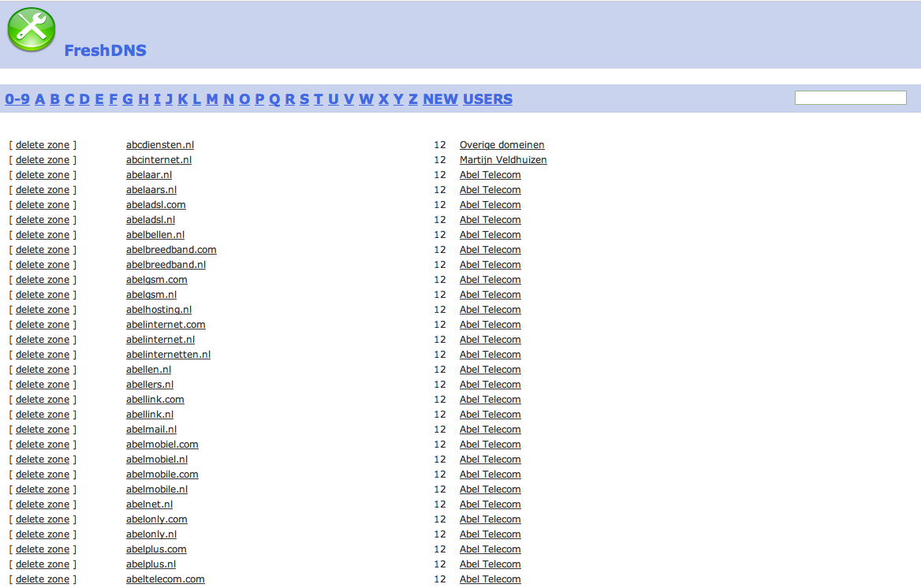Select the 0-9 letter filter
Screen dimensions: 921x588
[17, 99]
